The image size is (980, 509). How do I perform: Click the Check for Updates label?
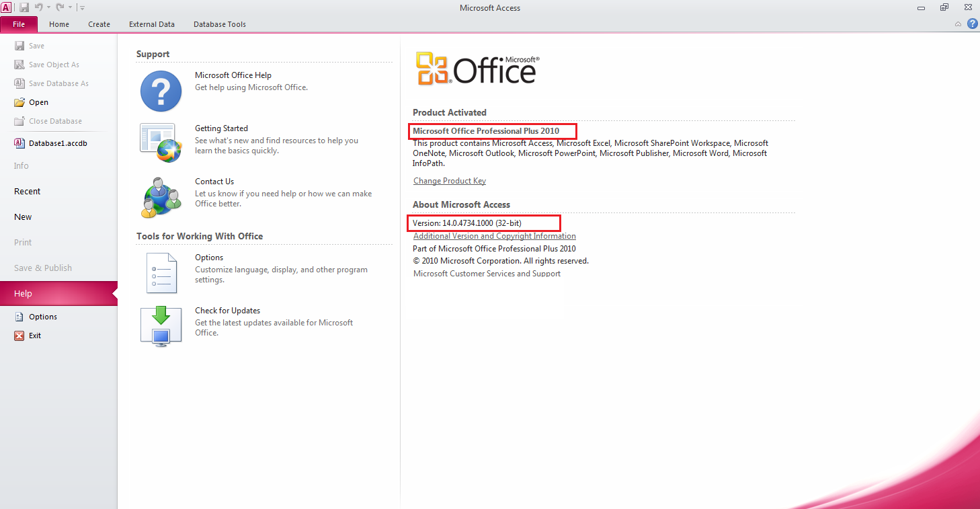click(228, 311)
